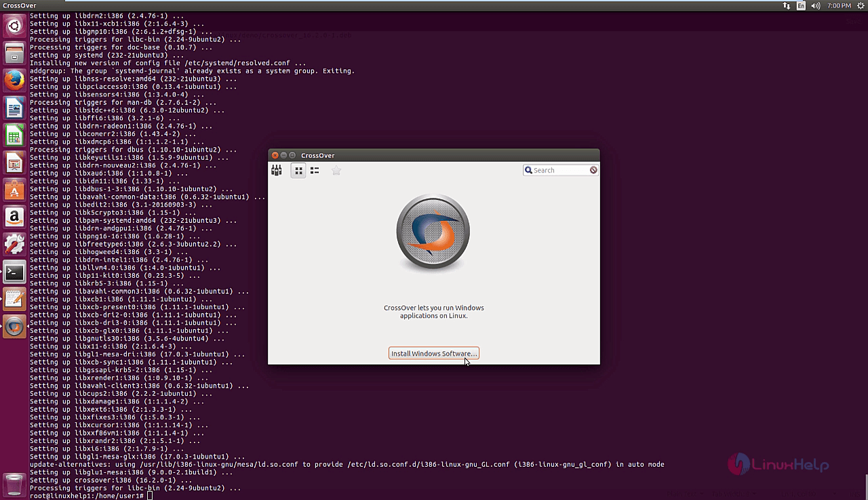The image size is (868, 500).
Task: Launch LibreOffice Impress from the dock
Action: (15, 163)
